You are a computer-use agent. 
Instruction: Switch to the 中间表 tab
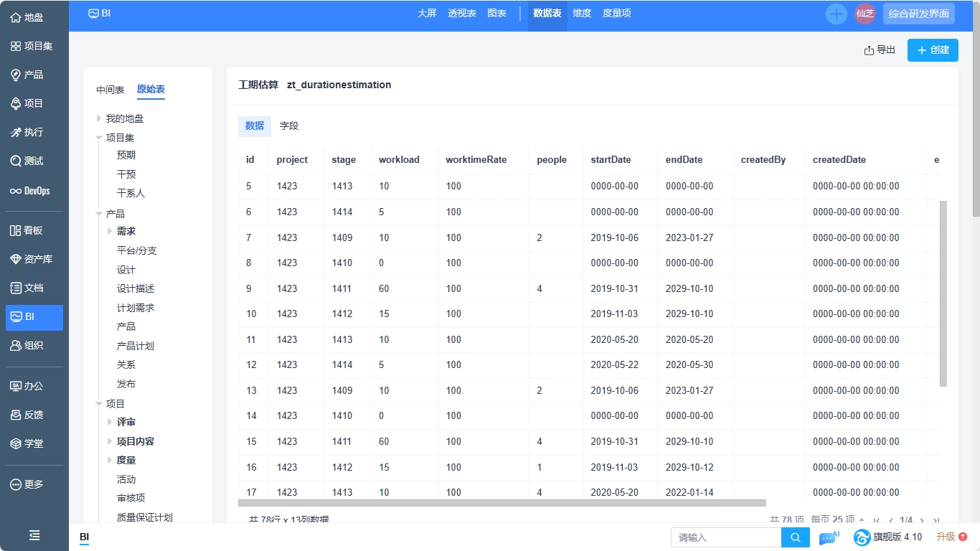pos(109,90)
